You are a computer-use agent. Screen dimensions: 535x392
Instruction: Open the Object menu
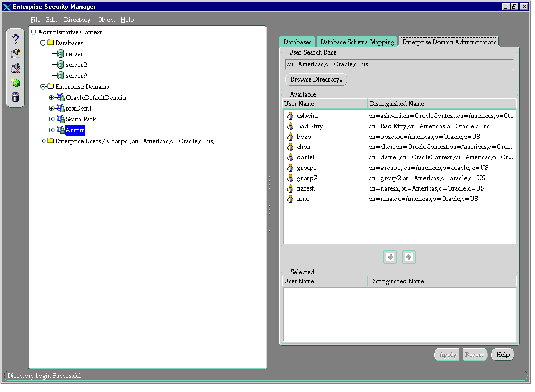coord(106,20)
